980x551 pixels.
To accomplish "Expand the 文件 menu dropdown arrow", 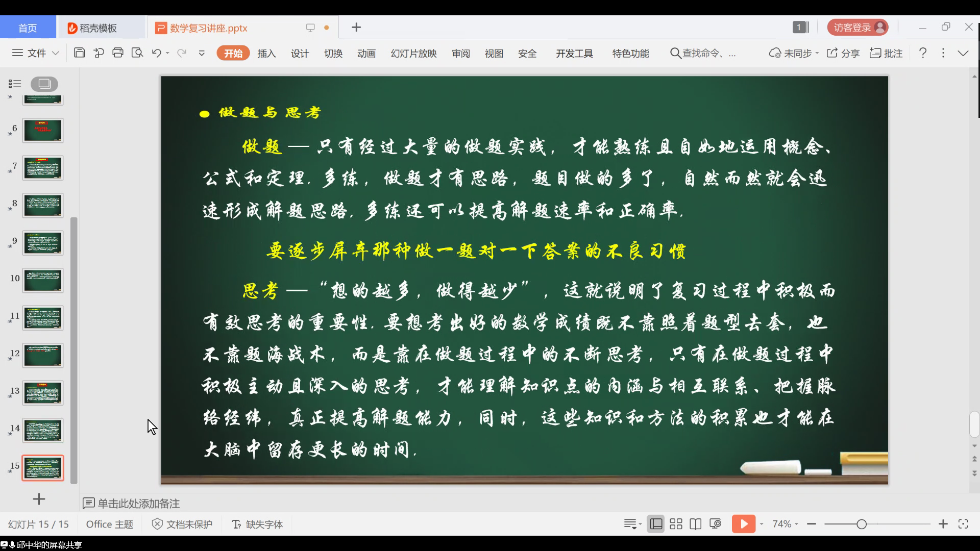I will pos(56,53).
